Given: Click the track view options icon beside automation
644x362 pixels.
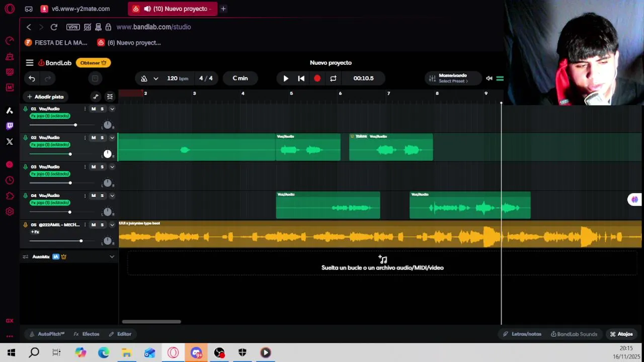Looking at the screenshot, I should click(110, 97).
